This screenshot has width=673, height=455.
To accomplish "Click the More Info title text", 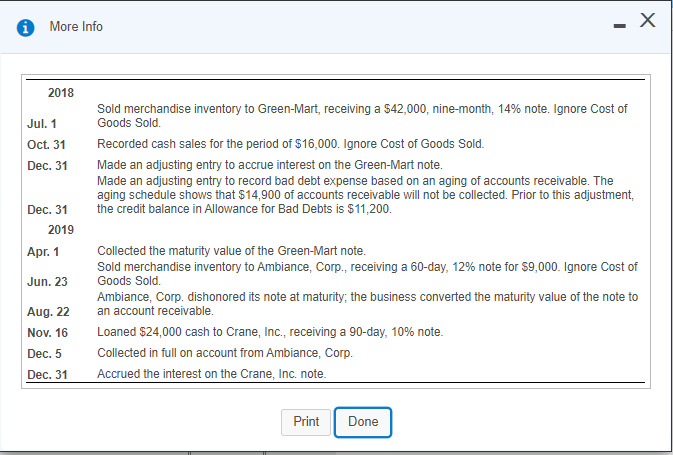I will point(76,27).
